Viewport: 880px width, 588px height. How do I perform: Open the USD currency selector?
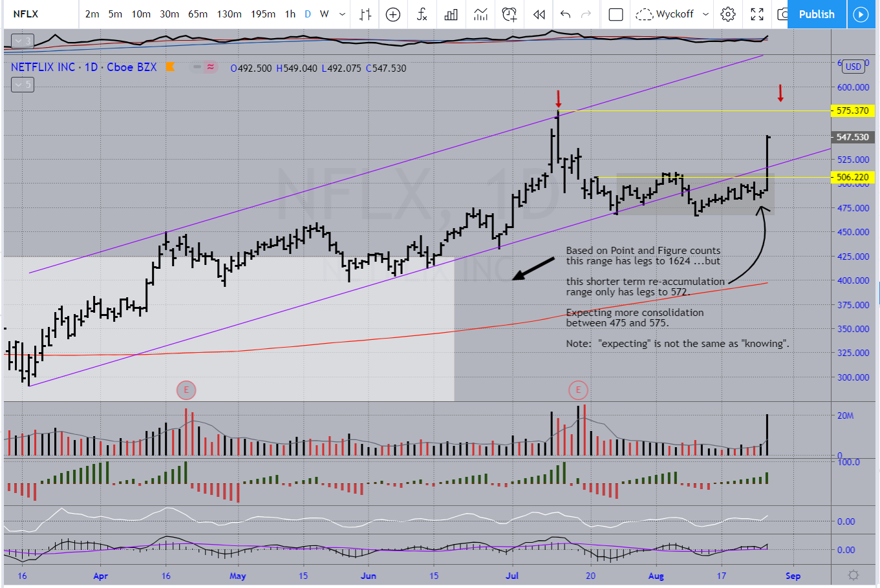point(853,67)
